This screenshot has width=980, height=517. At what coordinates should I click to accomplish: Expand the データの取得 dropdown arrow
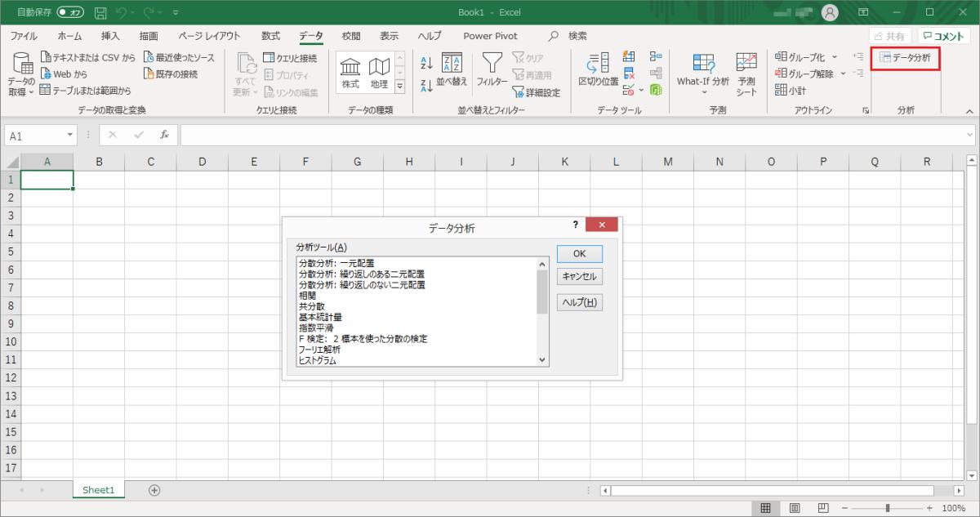pyautogui.click(x=31, y=91)
